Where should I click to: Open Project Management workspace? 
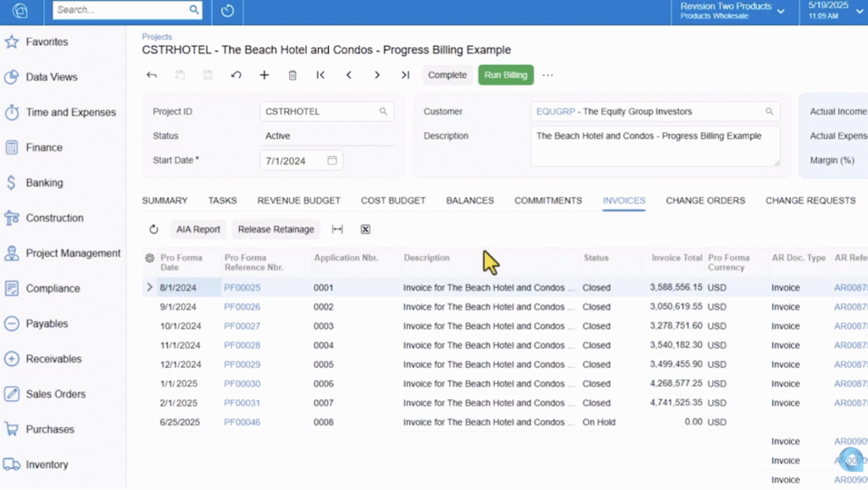73,253
